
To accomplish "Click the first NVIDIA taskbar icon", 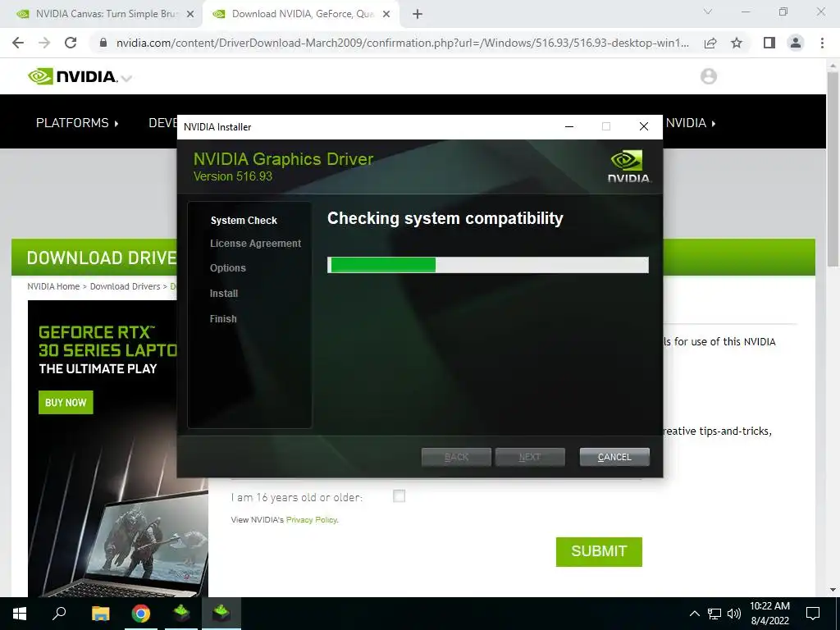I will (x=181, y=614).
